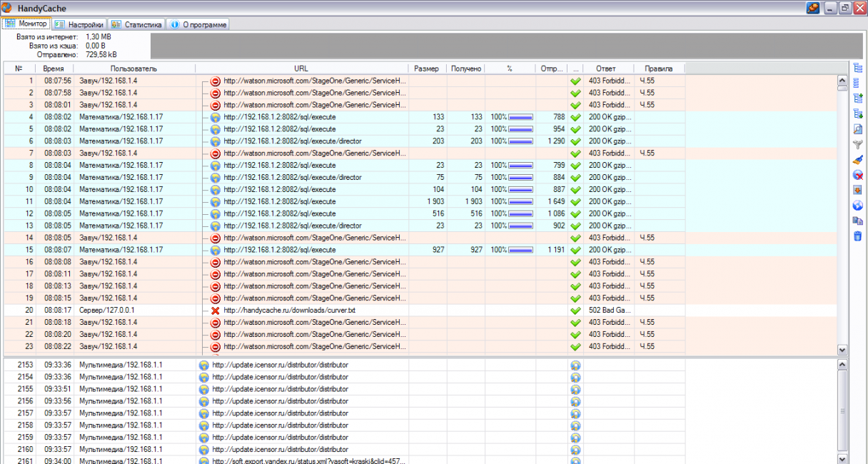This screenshot has width=868, height=464.
Task: Select row 20 handycache.ru curver.txt request
Action: (289, 311)
